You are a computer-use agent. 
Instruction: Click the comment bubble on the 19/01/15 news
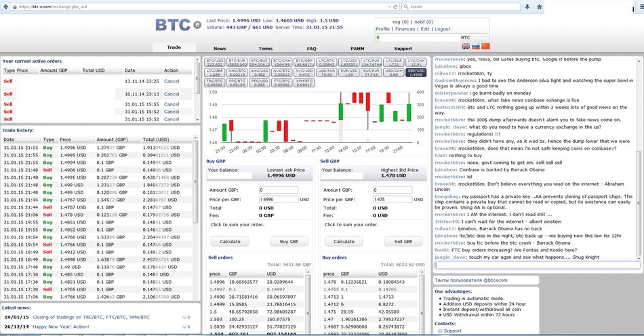coord(184,317)
